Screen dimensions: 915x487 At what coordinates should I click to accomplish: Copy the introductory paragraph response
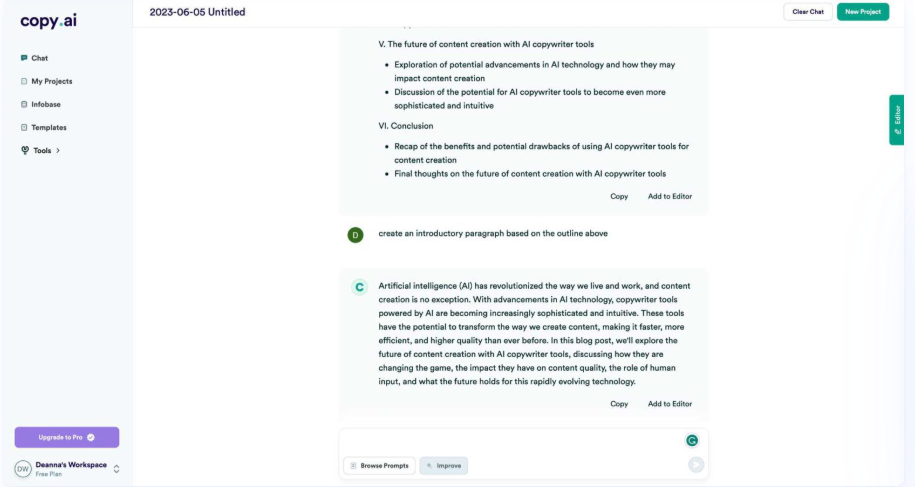tap(619, 404)
